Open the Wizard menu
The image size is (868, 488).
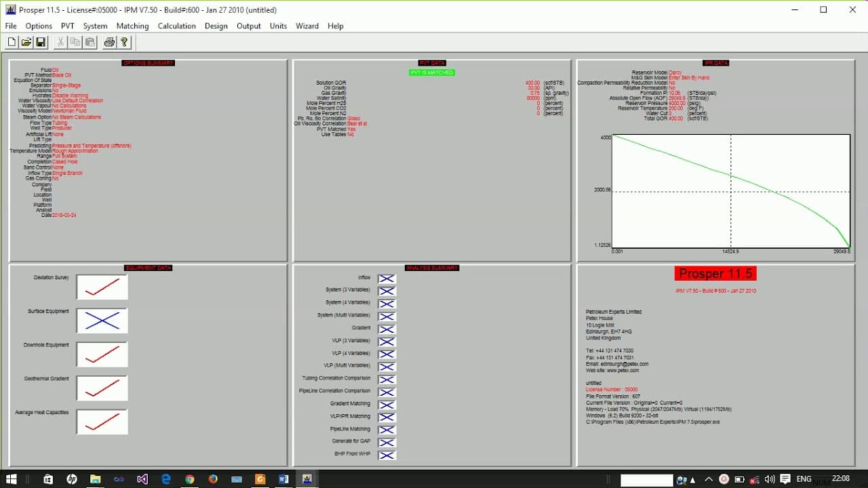click(307, 26)
